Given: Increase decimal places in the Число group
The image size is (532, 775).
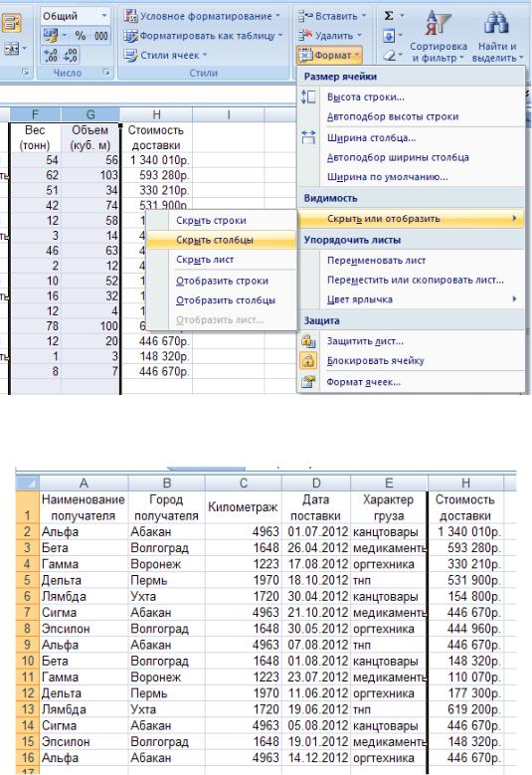Looking at the screenshot, I should [51, 55].
